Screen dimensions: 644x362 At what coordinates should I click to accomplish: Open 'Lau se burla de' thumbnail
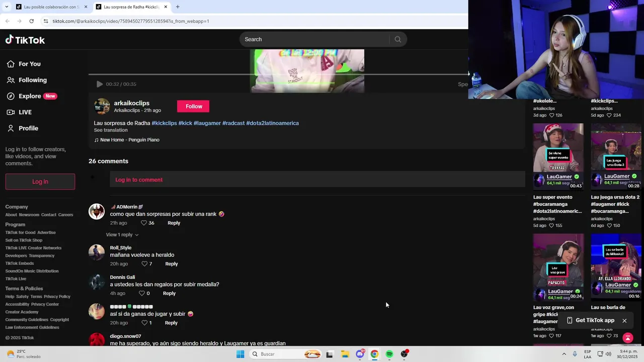point(616,267)
